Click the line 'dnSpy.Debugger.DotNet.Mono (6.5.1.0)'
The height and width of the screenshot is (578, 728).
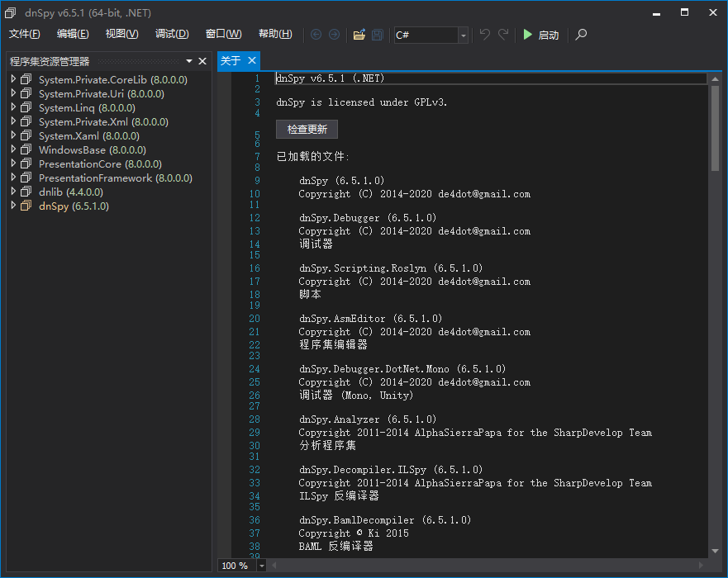click(x=402, y=369)
